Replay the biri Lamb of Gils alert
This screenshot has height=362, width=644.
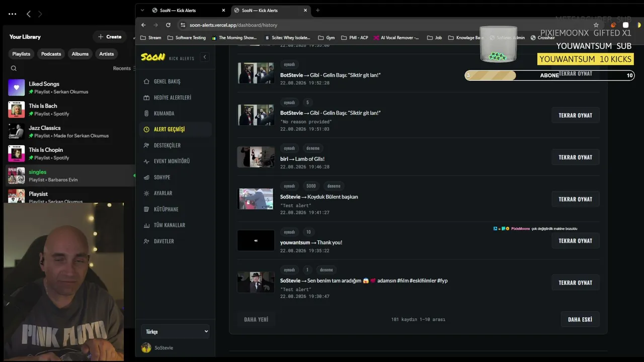575,157
